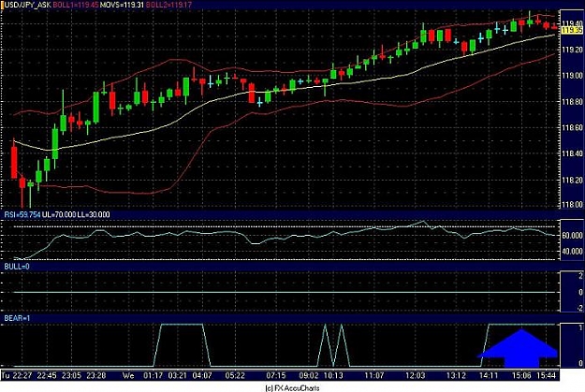Click the 10:13 time label
Image resolution: width=585 pixels, height=392 pixels.
[x=333, y=375]
